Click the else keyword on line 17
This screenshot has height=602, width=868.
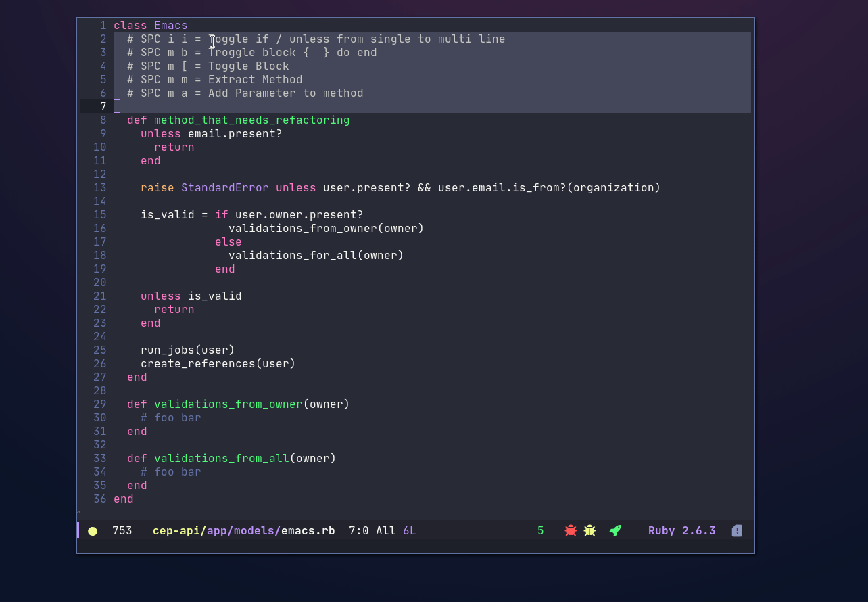pyautogui.click(x=228, y=242)
